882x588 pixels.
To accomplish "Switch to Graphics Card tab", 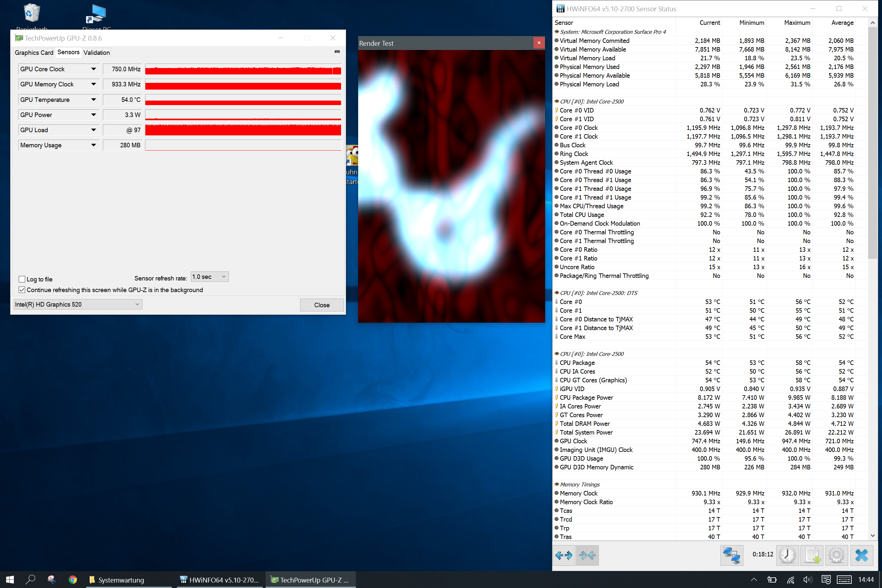I will (34, 53).
